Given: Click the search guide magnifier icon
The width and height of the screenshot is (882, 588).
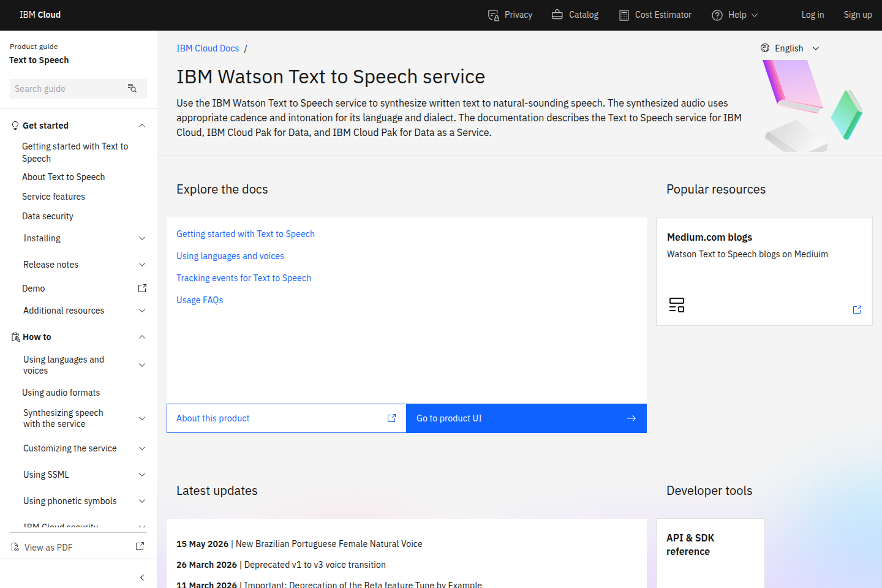Looking at the screenshot, I should coord(132,88).
